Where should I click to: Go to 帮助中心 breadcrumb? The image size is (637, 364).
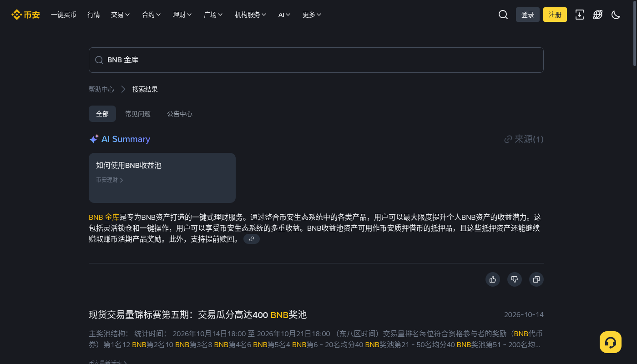[x=101, y=89]
